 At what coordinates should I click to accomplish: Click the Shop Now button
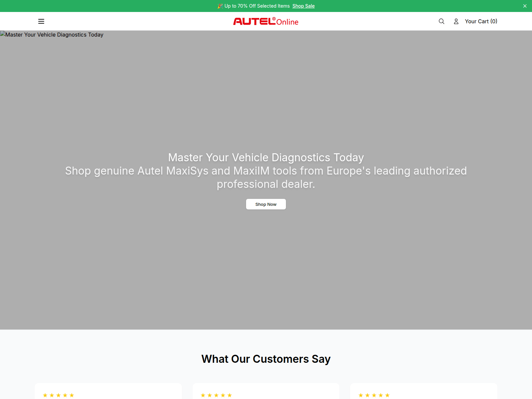[266, 204]
